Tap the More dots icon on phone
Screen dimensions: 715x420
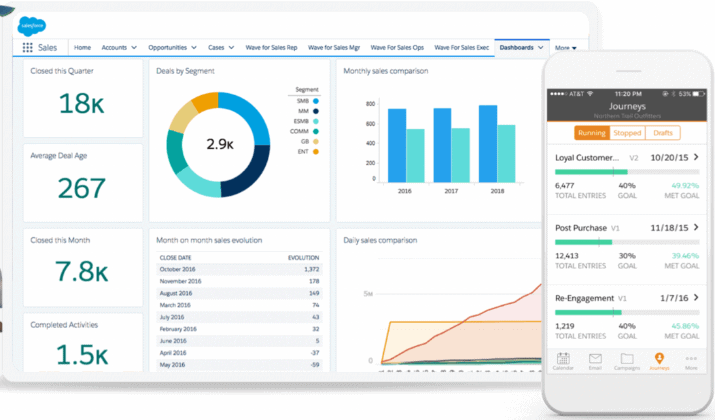point(691,358)
